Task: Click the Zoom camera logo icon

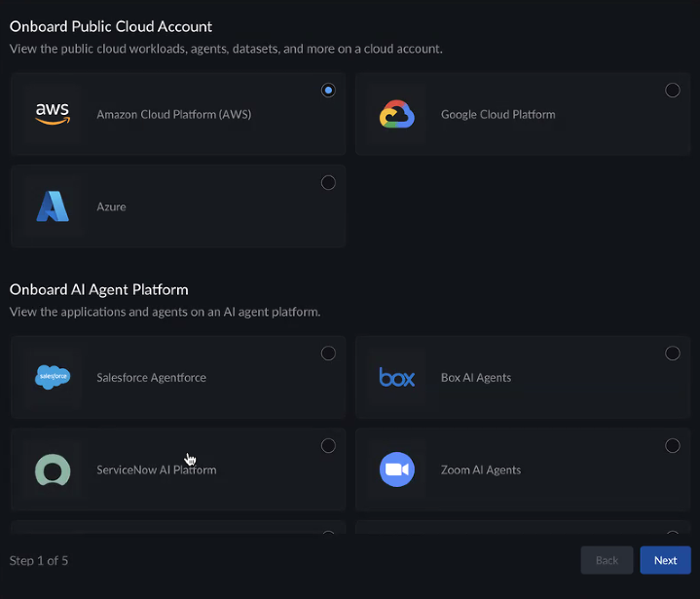Action: click(397, 469)
